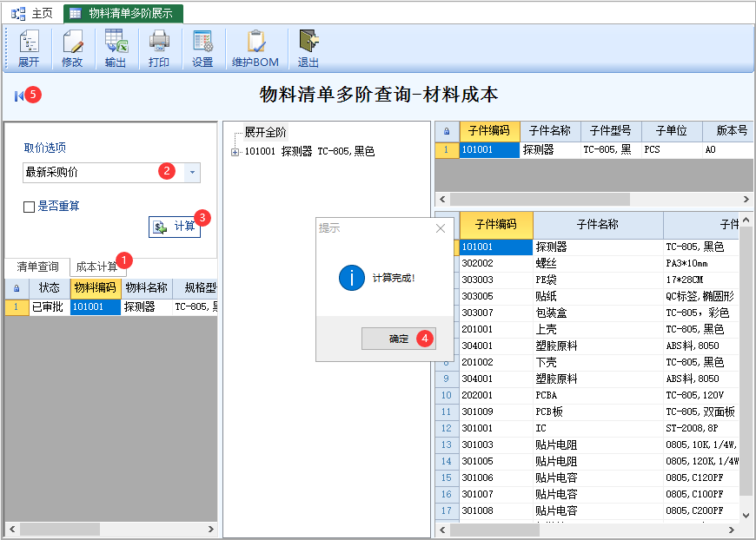Screen dimensions: 756x540
Task: Click the 退出 exit icon
Action: click(308, 48)
